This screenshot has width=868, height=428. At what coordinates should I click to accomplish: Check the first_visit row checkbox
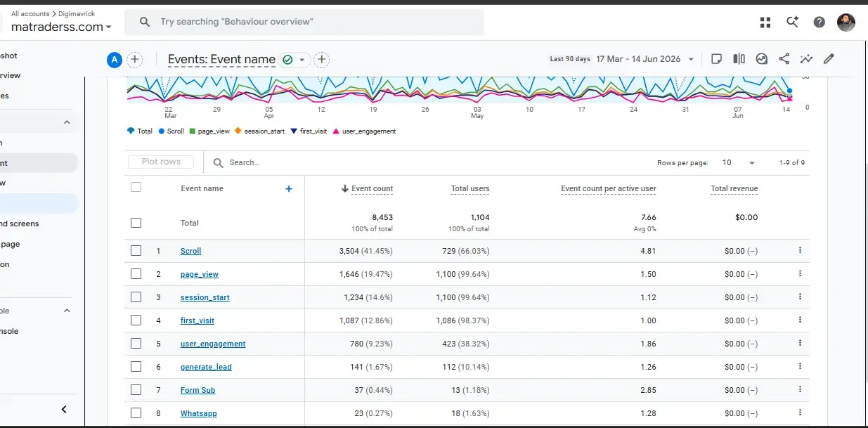(x=136, y=320)
